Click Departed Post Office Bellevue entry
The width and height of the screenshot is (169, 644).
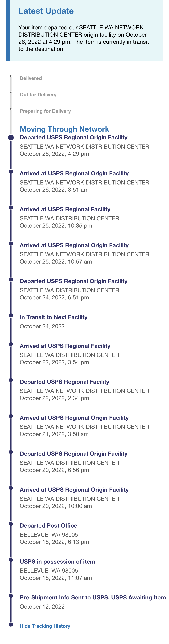[x=54, y=534]
